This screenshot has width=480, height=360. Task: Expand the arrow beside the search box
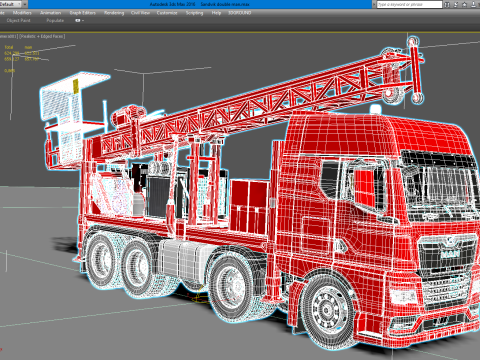pyautogui.click(x=373, y=4)
